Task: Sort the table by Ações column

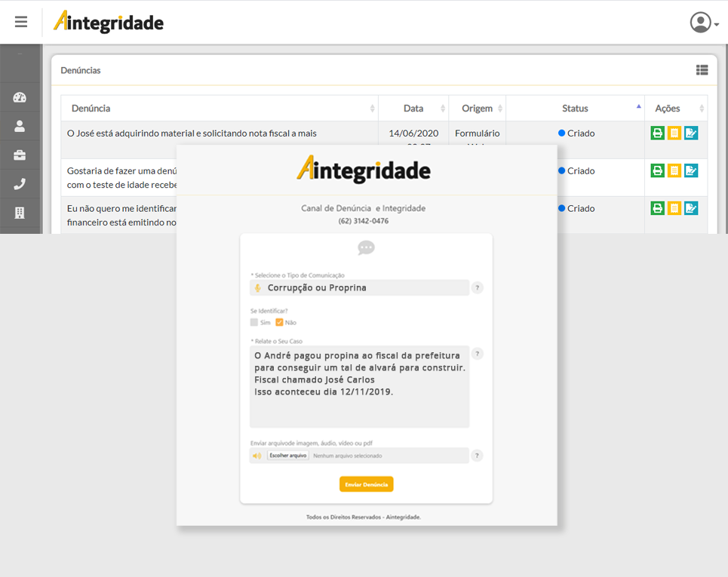Action: point(676,109)
